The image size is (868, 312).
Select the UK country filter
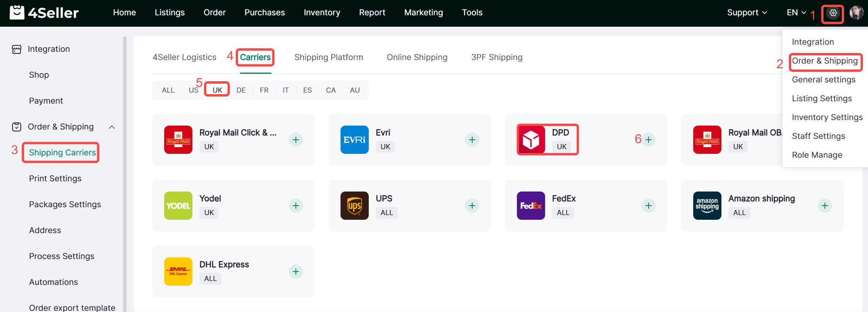[217, 90]
